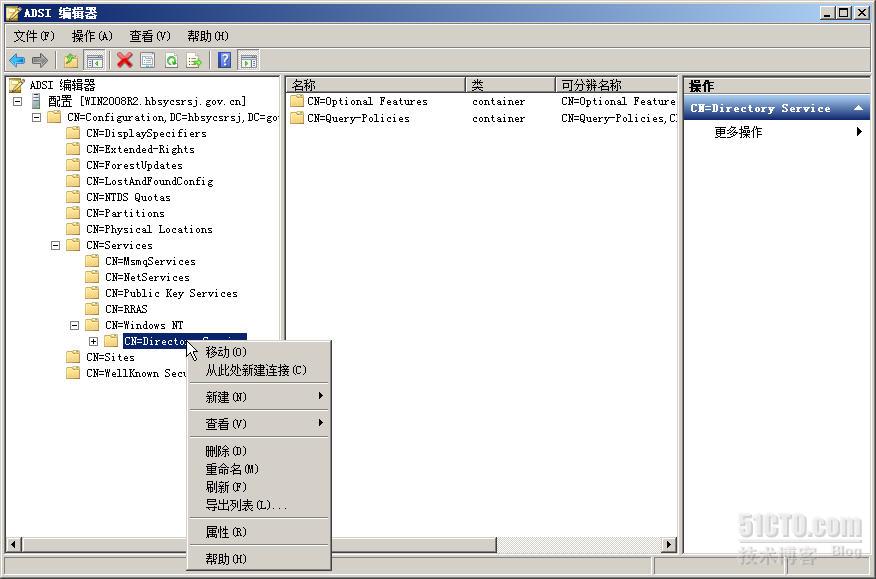Viewport: 876px width, 579px height.
Task: Choose 帮助(H) from context menu
Action: coord(259,559)
